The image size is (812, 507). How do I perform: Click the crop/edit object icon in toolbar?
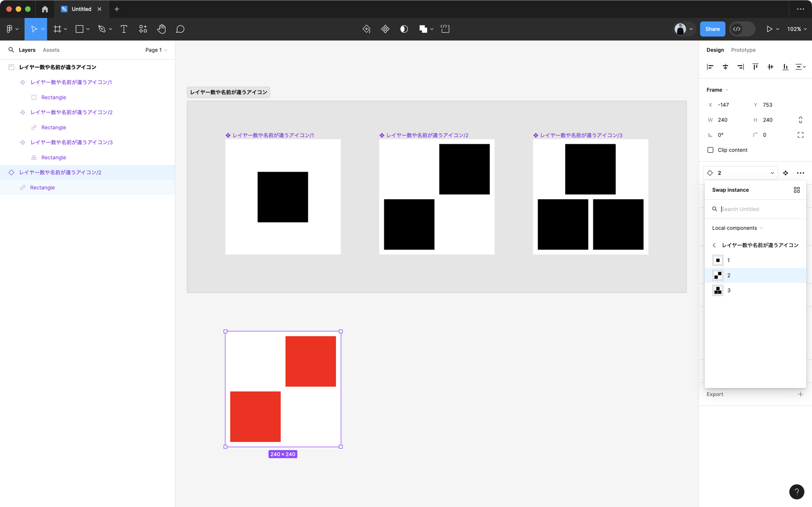click(445, 29)
